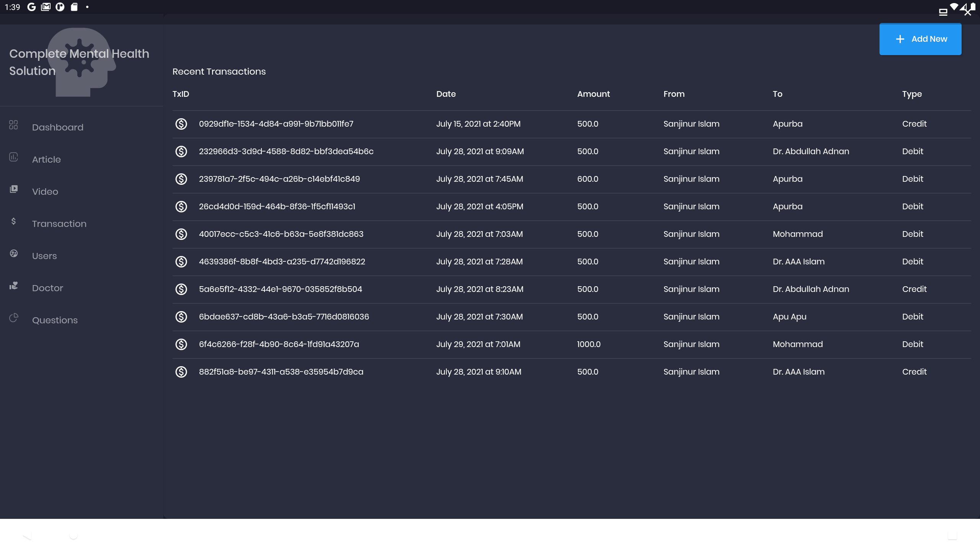Click coin icon of transaction 0929df1e

[181, 124]
